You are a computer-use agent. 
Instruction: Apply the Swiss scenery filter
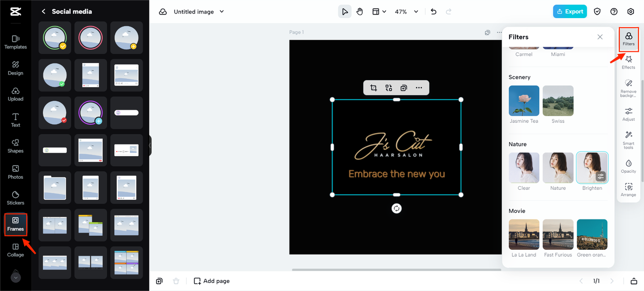[x=558, y=101]
